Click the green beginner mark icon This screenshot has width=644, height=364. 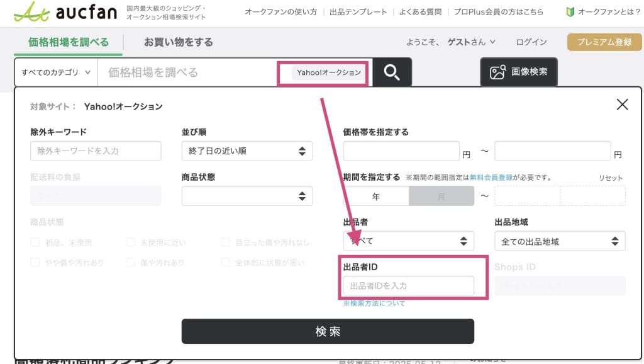coord(570,12)
